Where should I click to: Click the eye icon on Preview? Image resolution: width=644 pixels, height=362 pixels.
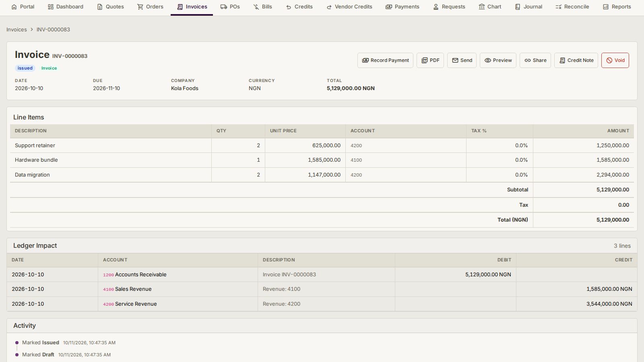[488, 60]
